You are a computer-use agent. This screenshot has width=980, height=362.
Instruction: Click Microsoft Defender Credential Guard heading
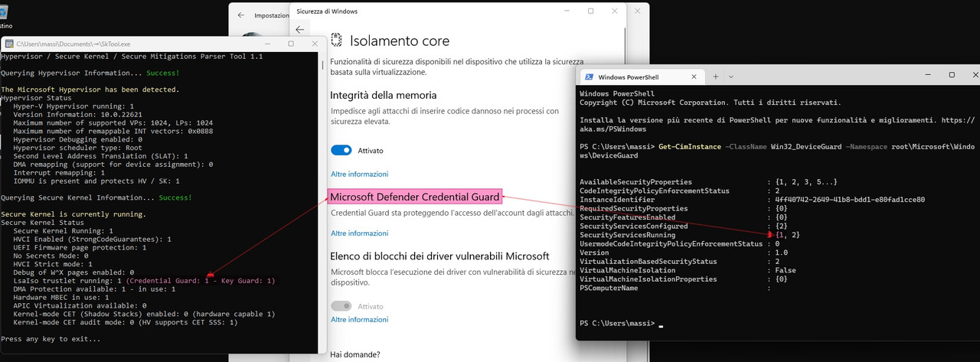[x=415, y=197]
